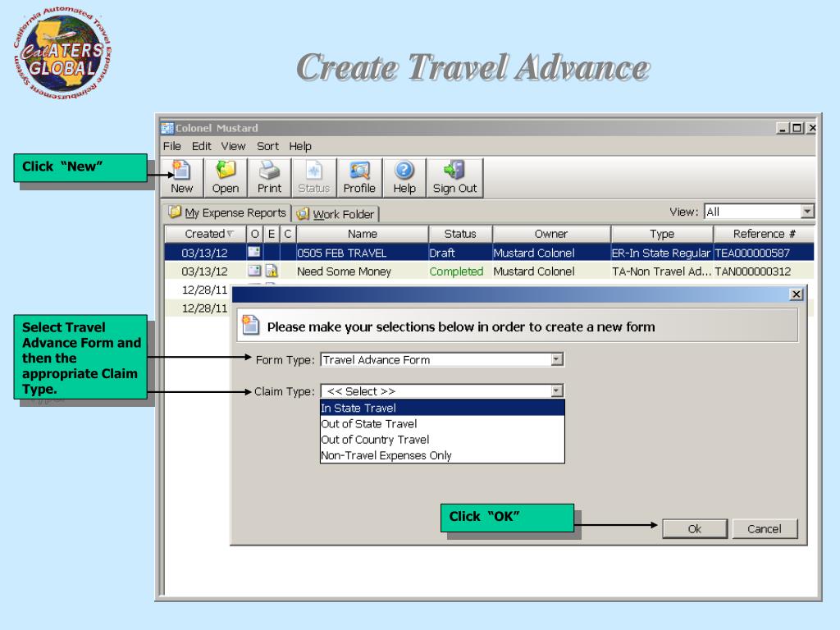Click the Travel Advance Form field text
The width and height of the screenshot is (840, 630).
[x=376, y=360]
